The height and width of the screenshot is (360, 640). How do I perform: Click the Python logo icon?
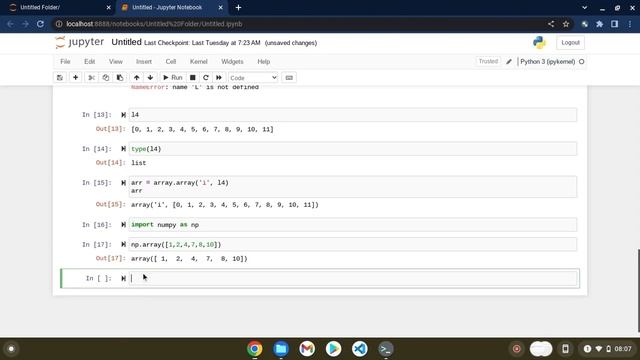[x=539, y=42]
